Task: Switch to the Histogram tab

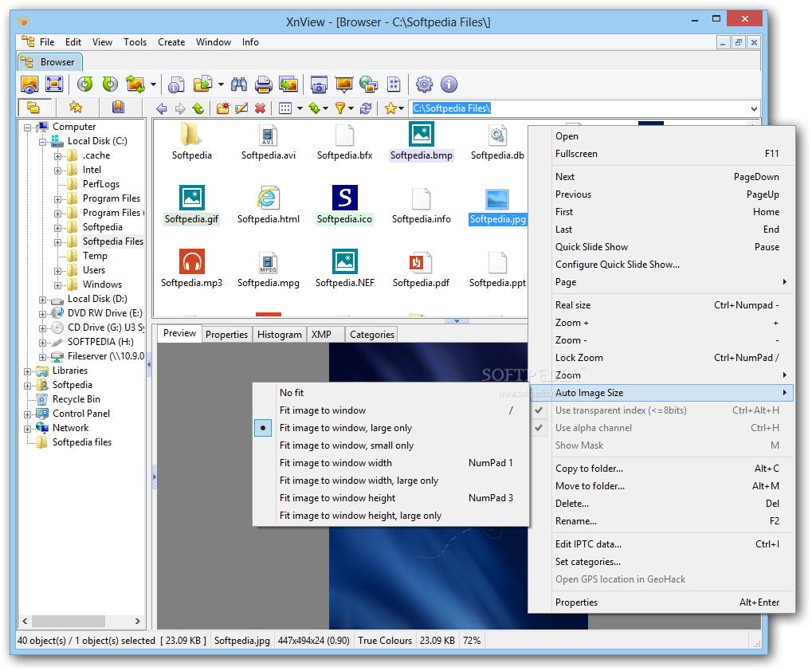Action: 280,335
